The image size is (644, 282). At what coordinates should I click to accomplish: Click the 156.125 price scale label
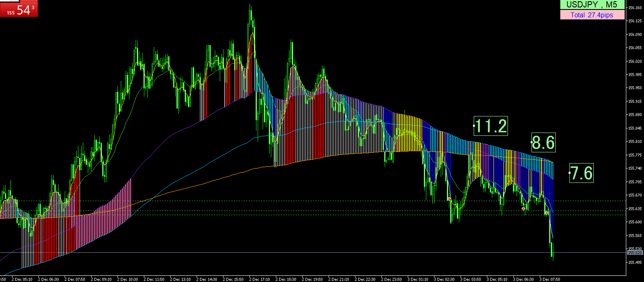(635, 21)
